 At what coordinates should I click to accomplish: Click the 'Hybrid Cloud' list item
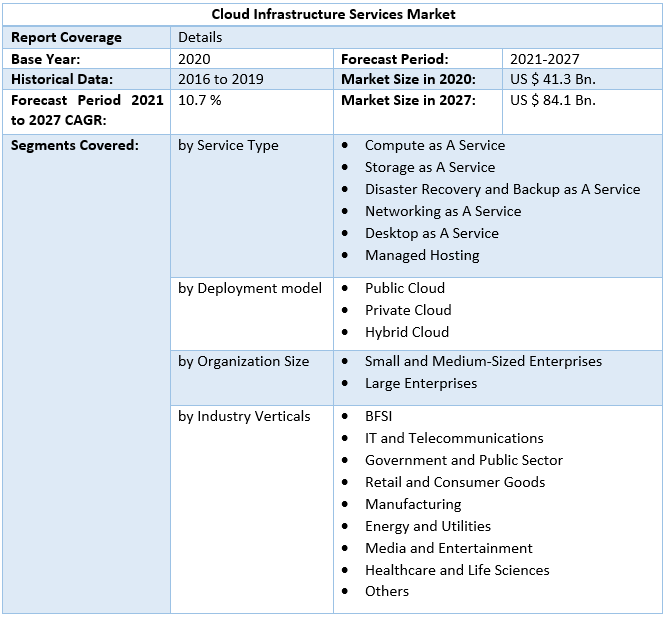pos(407,332)
